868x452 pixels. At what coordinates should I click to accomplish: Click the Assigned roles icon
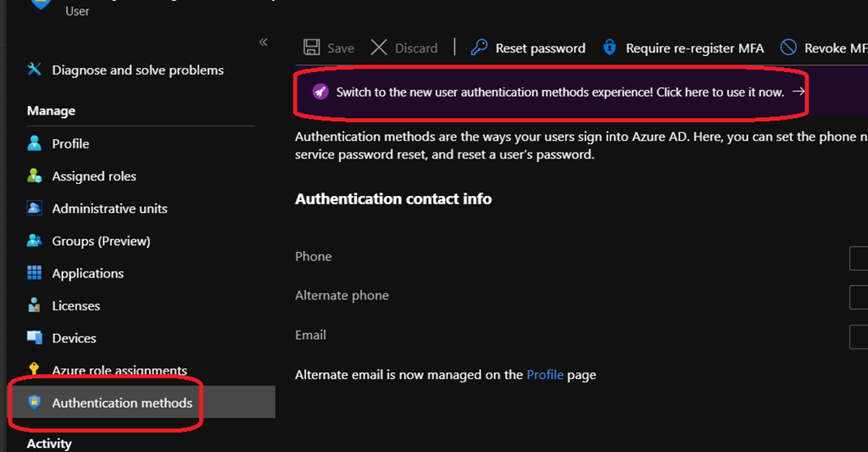pos(35,176)
